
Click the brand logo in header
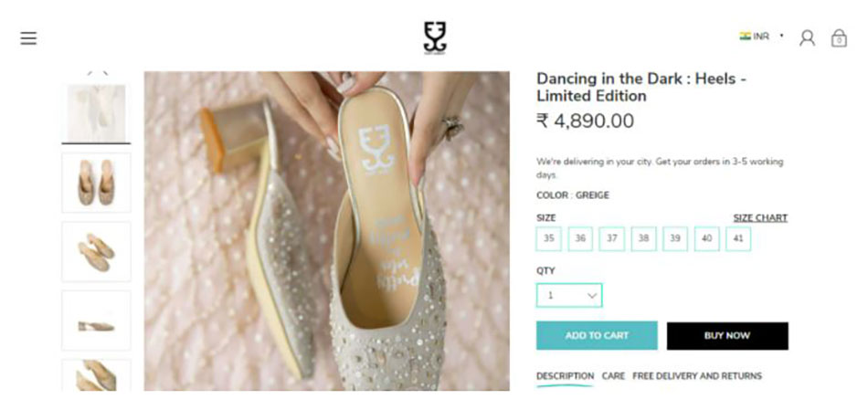click(x=435, y=37)
